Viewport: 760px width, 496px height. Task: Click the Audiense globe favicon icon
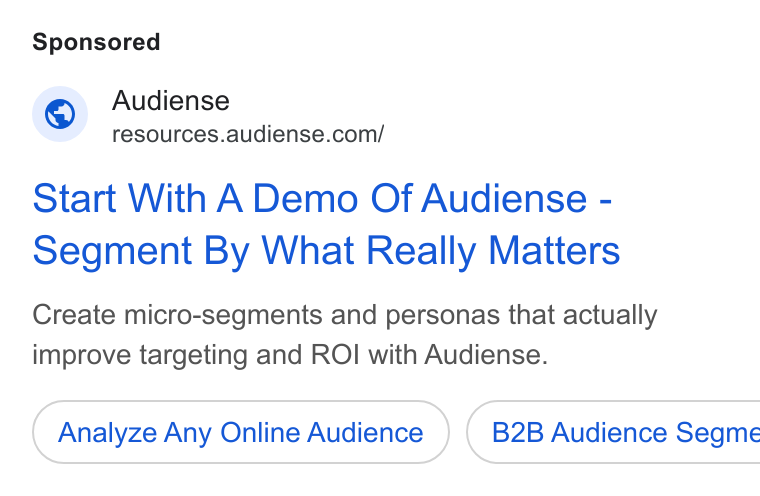click(60, 114)
